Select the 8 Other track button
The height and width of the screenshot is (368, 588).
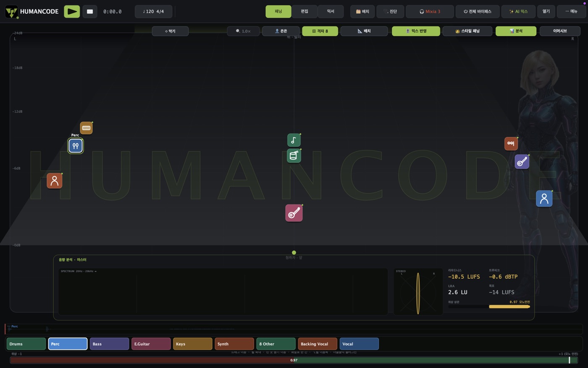276,344
